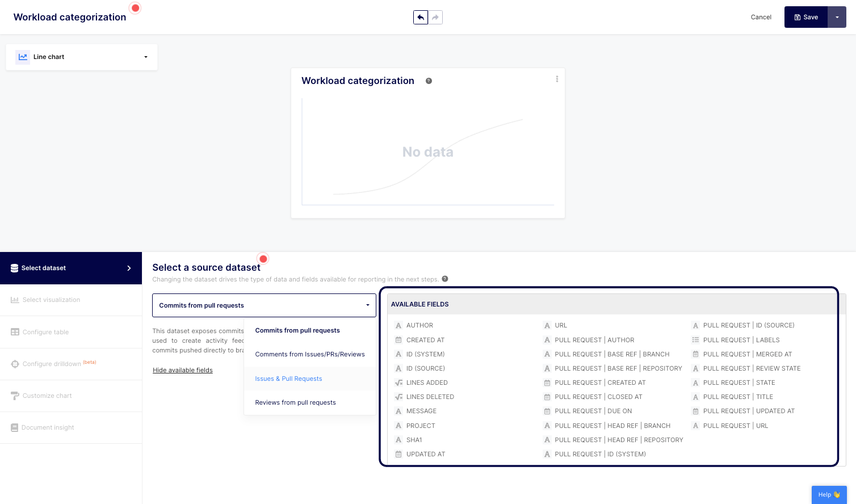Open the Help chat widget
Image resolution: width=856 pixels, height=504 pixels.
click(829, 494)
